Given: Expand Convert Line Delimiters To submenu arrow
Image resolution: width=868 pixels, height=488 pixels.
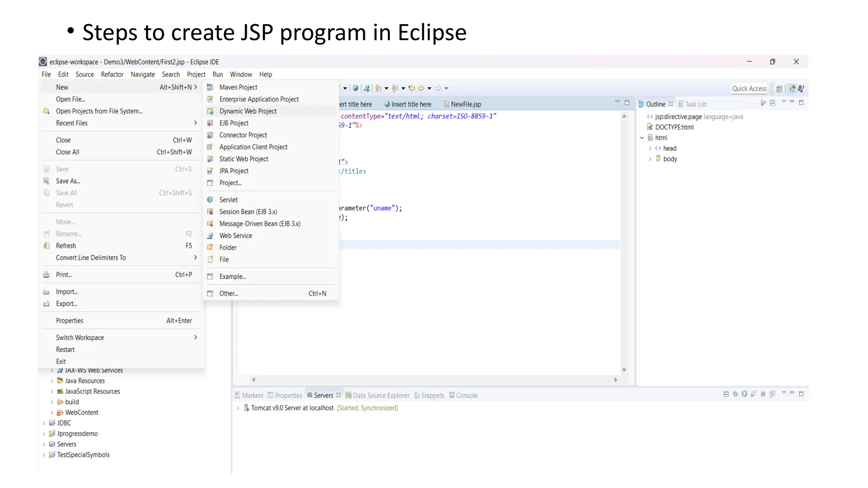Looking at the screenshot, I should pos(195,258).
